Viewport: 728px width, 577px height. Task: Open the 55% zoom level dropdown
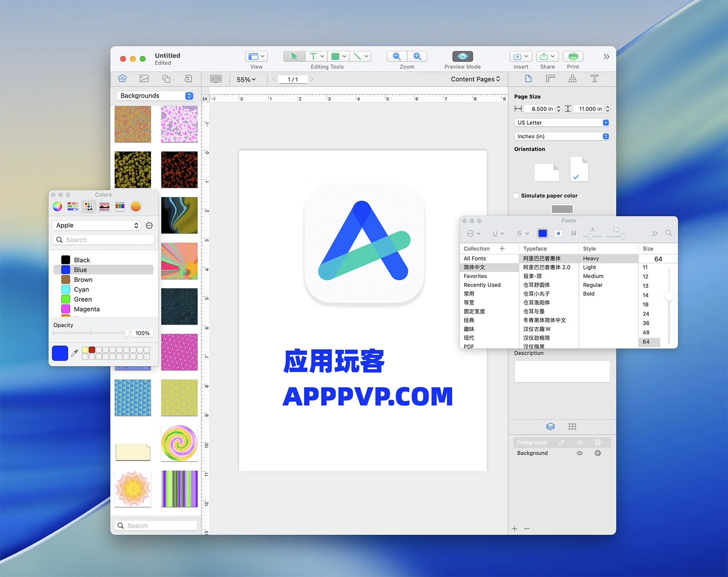[x=246, y=79]
